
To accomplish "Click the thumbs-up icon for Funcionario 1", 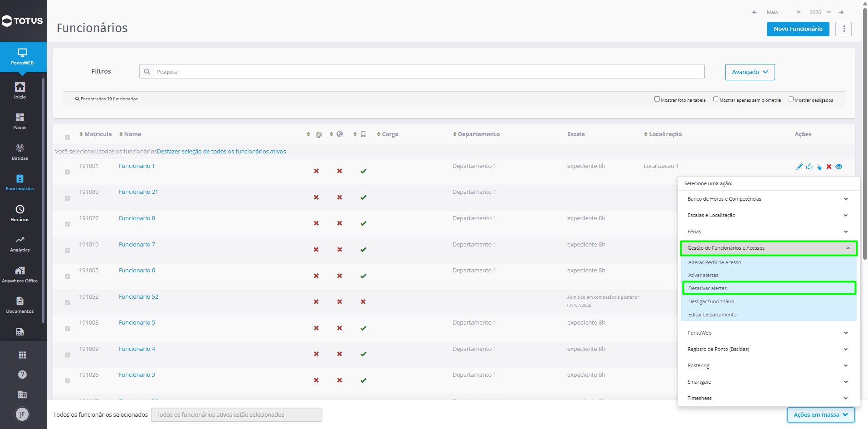I will coord(809,167).
